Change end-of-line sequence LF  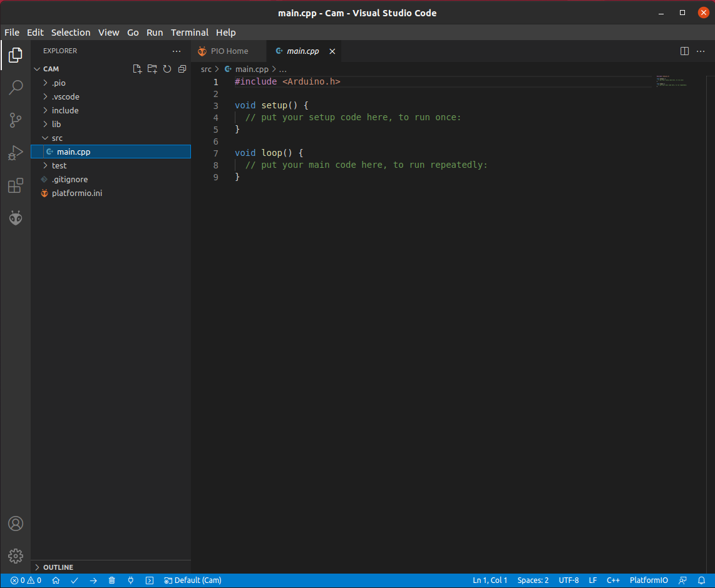click(593, 580)
